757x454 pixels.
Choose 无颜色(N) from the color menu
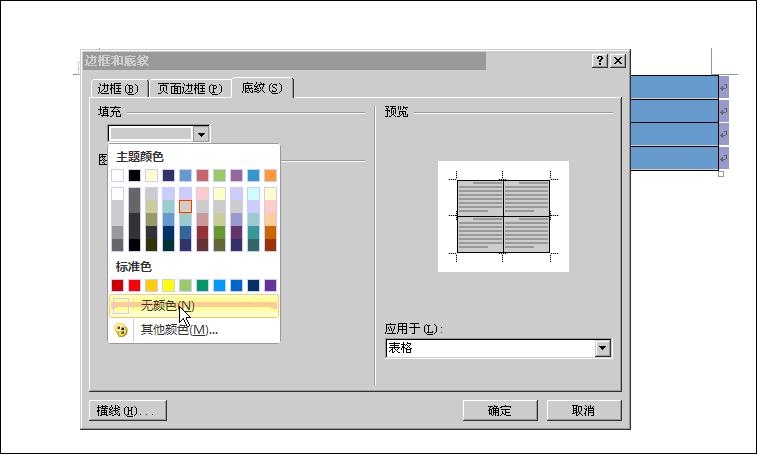coord(194,306)
